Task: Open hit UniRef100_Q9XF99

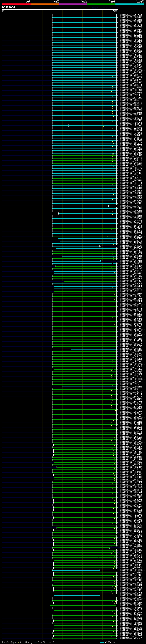Action: (131, 30)
